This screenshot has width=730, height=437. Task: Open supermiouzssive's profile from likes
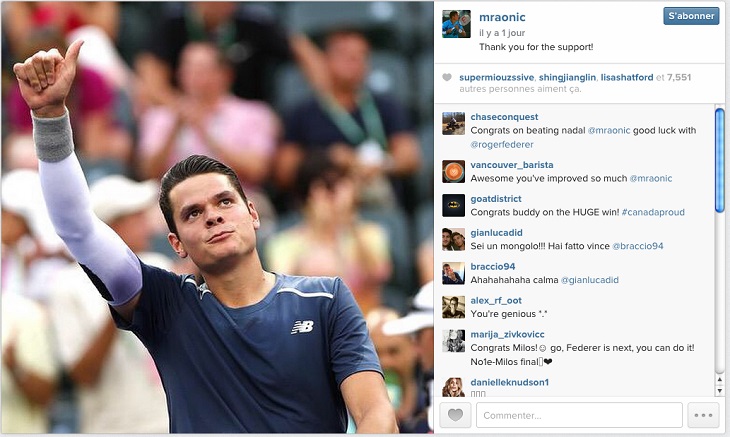coord(496,78)
